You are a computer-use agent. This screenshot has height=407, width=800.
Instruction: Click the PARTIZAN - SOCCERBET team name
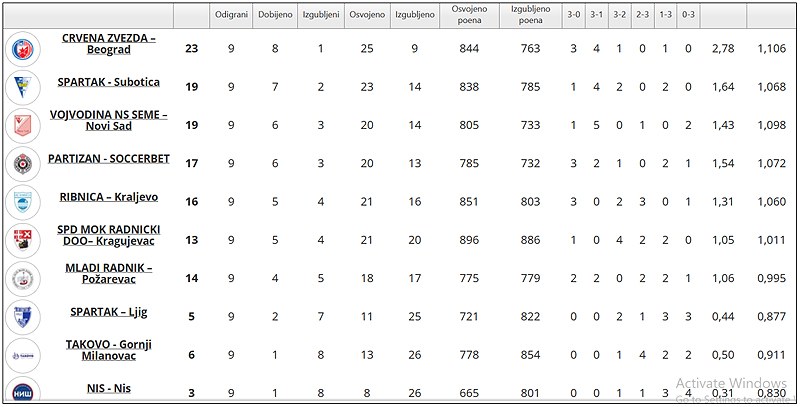pyautogui.click(x=109, y=159)
